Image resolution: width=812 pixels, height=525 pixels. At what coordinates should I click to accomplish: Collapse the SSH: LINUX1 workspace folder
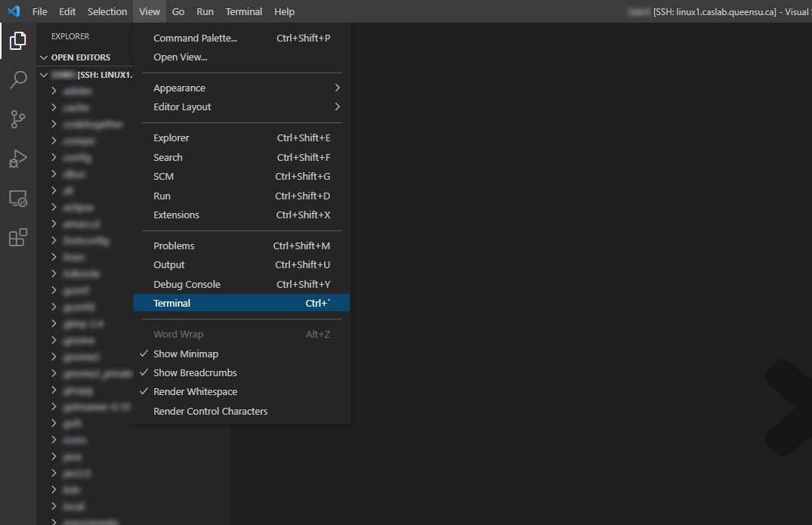85,75
